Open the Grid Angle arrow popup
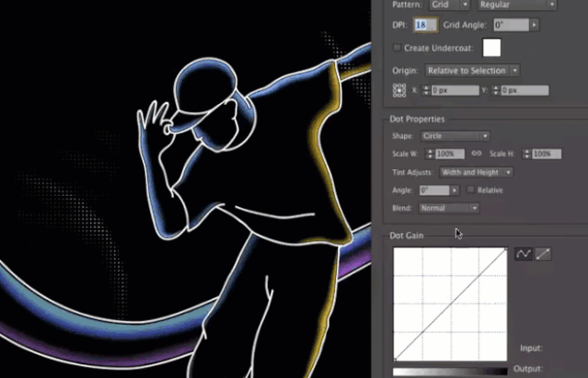This screenshot has height=378, width=588. [534, 25]
